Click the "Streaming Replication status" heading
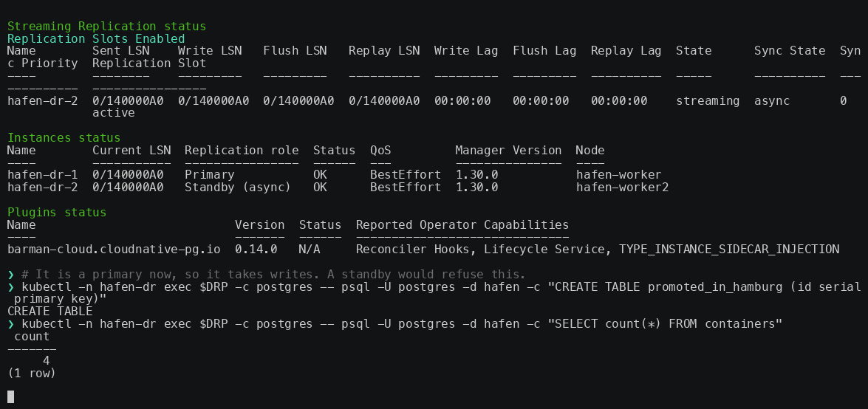 tap(106, 26)
